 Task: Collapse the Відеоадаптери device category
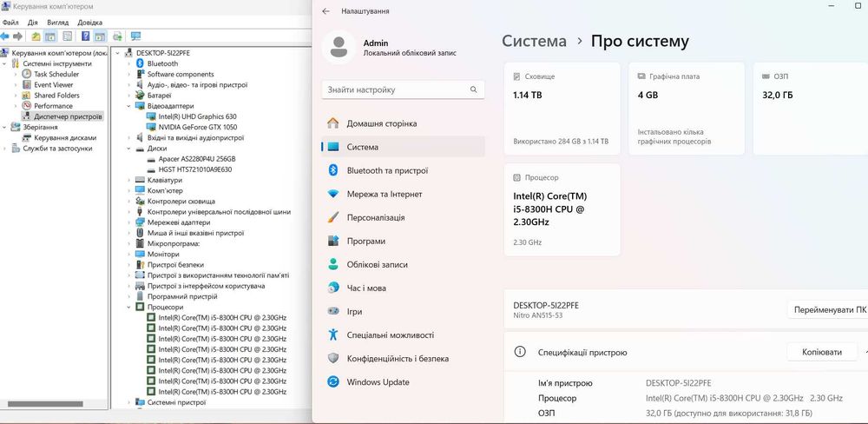(x=129, y=106)
